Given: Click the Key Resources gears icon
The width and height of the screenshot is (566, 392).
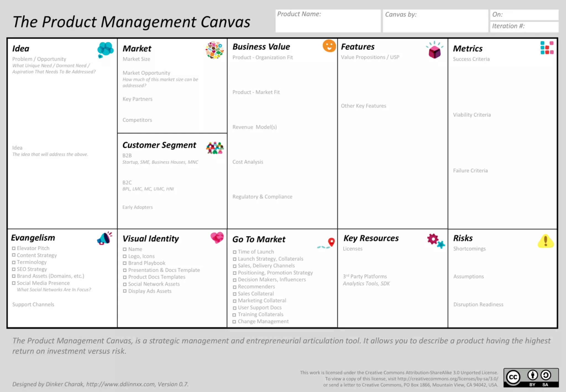Looking at the screenshot, I should click(x=436, y=241).
